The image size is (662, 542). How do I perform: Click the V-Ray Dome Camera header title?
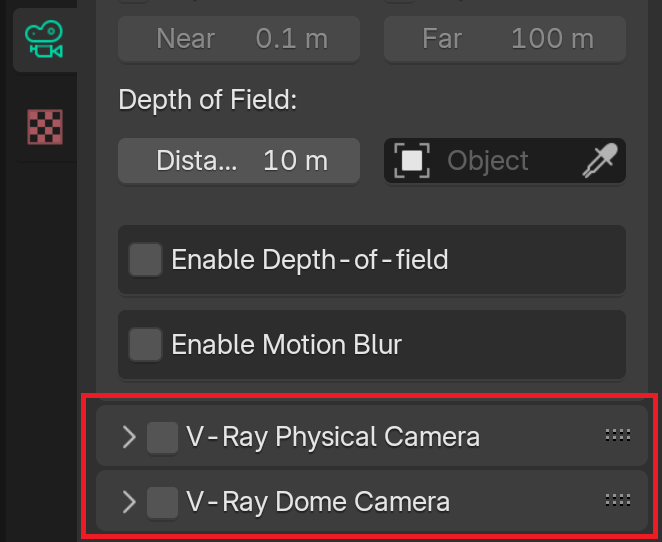pyautogui.click(x=318, y=502)
